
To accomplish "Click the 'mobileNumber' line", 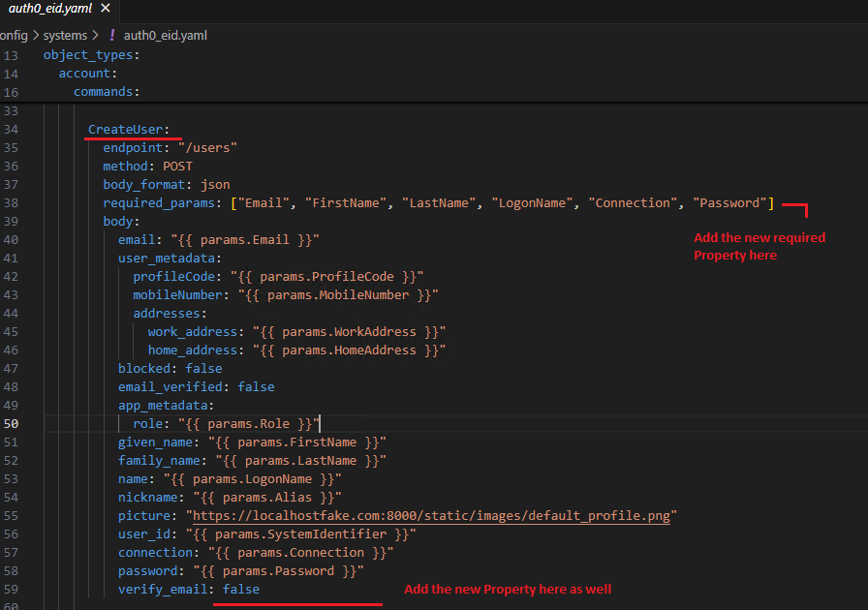I will coord(285,294).
